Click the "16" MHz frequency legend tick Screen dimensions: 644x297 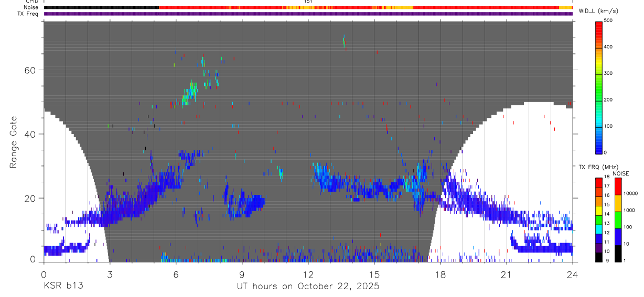click(x=607, y=195)
